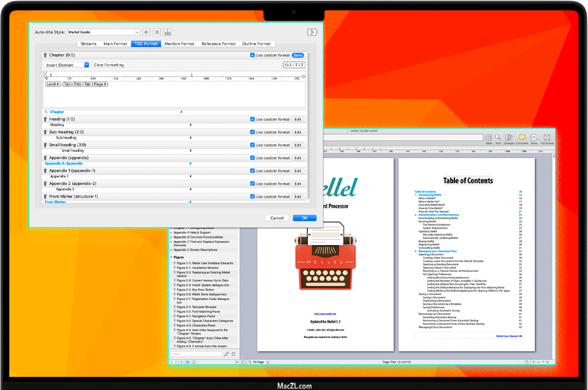Click the Changes toolbar icon
588x390 pixels.
tap(509, 138)
